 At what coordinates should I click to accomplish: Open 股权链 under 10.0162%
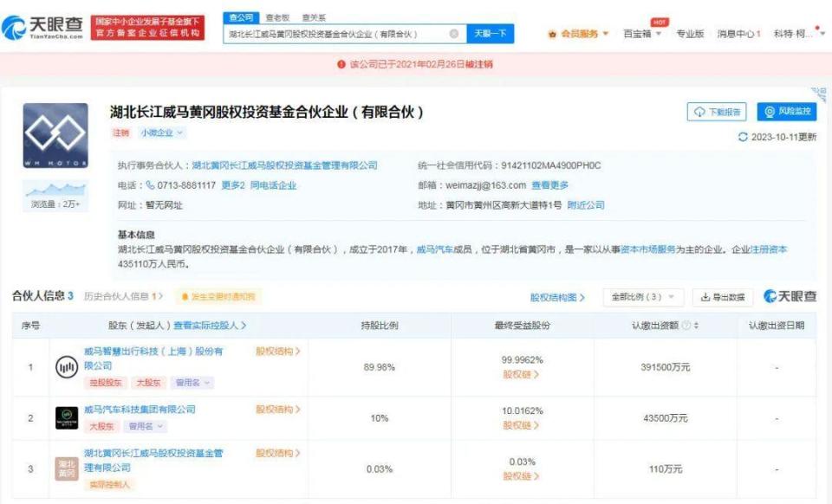521,425
